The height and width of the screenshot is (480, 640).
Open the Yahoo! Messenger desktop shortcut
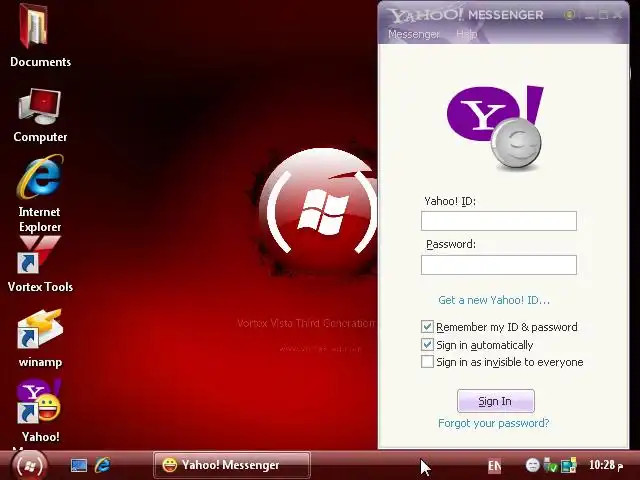(x=40, y=402)
